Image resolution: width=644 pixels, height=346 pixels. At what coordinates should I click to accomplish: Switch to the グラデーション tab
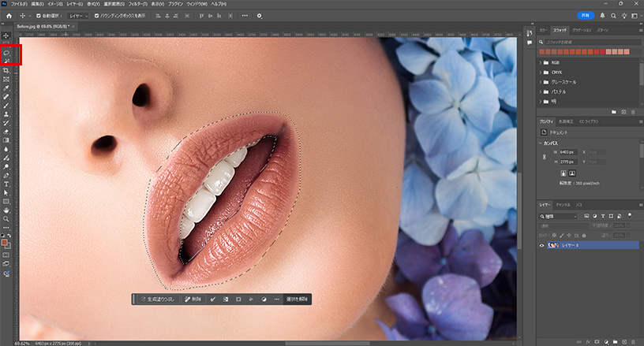pyautogui.click(x=582, y=30)
